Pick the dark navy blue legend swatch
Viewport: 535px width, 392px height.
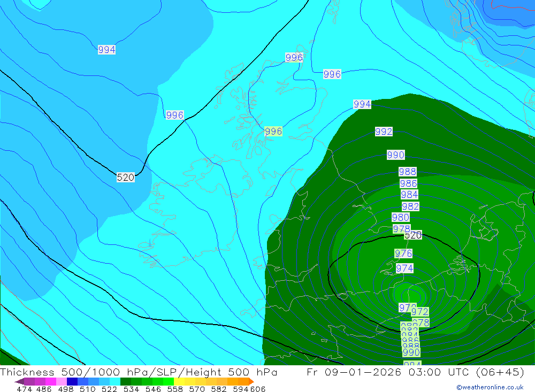[x=72, y=381]
